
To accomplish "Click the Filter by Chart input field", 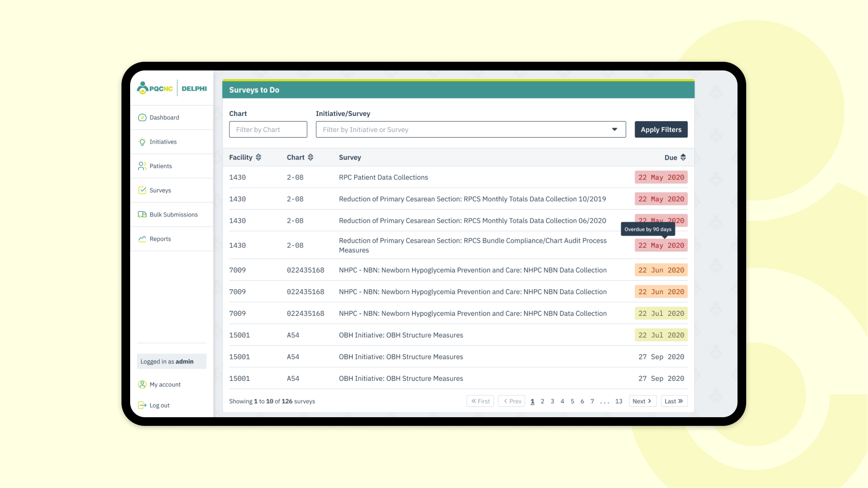I will pos(268,129).
